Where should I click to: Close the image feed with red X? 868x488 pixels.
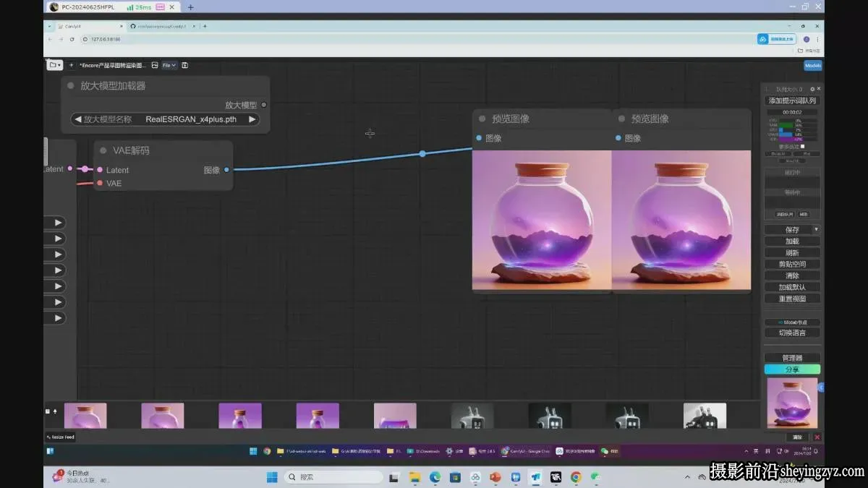tap(817, 437)
